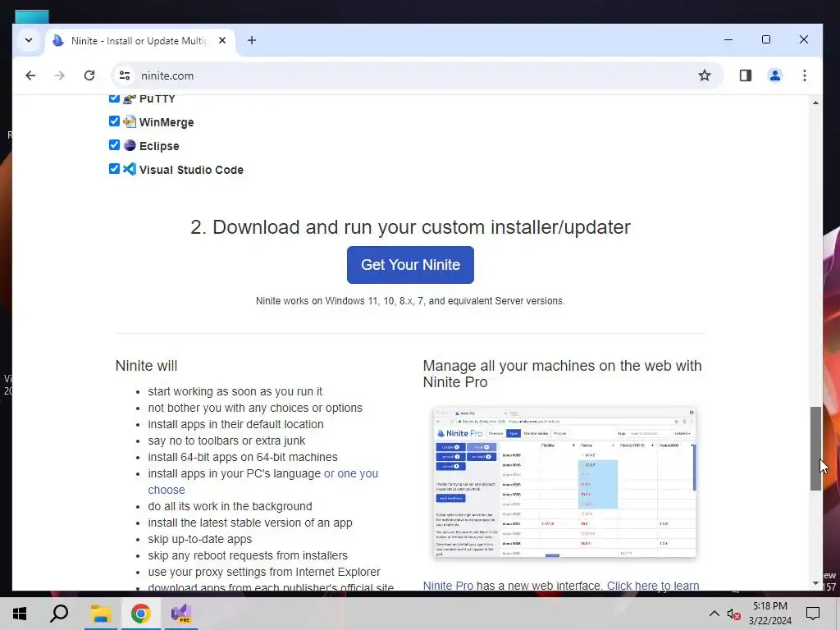Uncheck the WinMerge checkbox
840x630 pixels.
(x=114, y=121)
